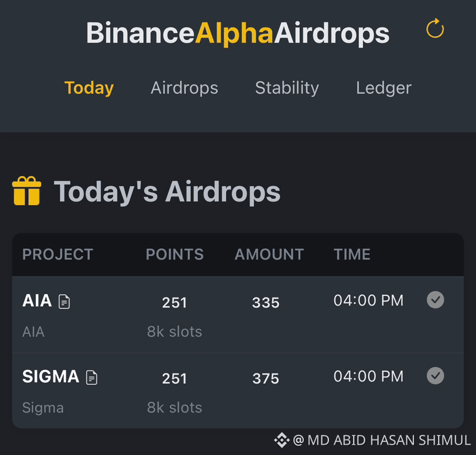The height and width of the screenshot is (455, 476).
Task: Switch to the Stability tab
Action: pos(287,88)
